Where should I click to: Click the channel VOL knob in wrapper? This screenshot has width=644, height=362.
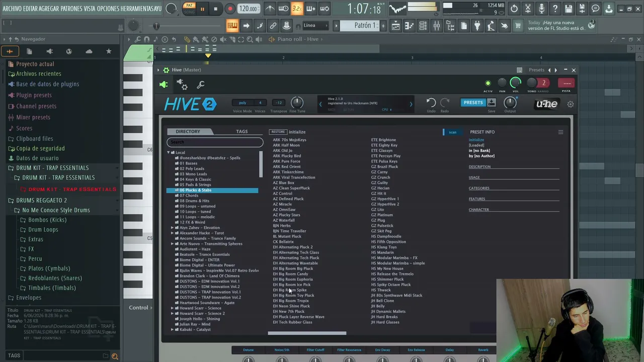tap(516, 83)
